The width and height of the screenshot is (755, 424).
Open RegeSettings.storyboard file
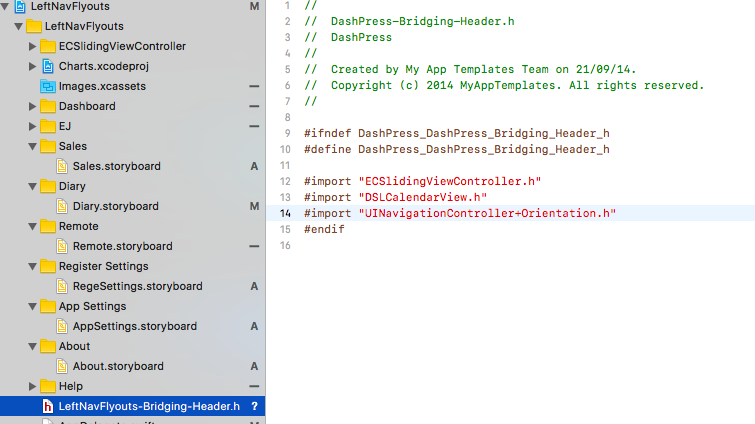coord(137,286)
